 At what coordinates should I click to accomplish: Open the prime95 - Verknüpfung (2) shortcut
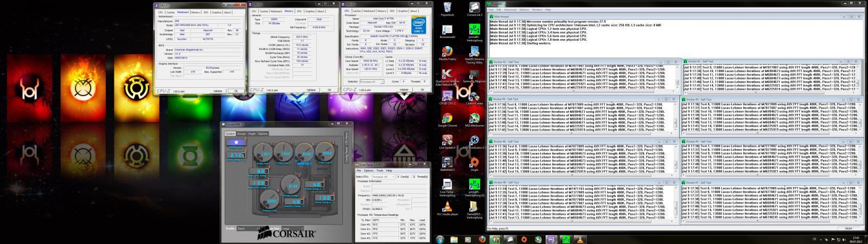click(x=474, y=187)
